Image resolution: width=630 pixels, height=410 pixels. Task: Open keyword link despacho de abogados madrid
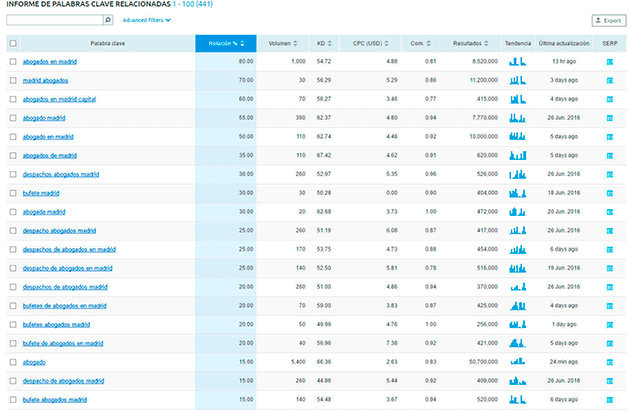[63, 381]
